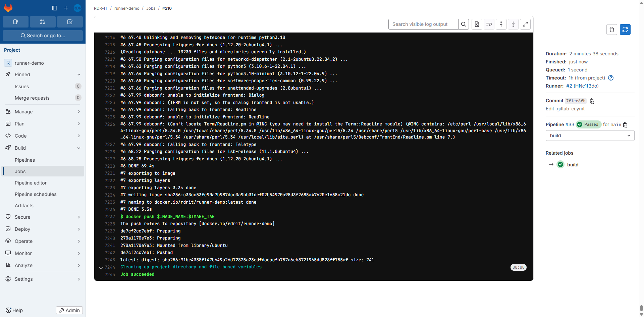Viewport: 644px width, 317px height.
Task: Click the Search visible log output field
Action: click(x=423, y=24)
